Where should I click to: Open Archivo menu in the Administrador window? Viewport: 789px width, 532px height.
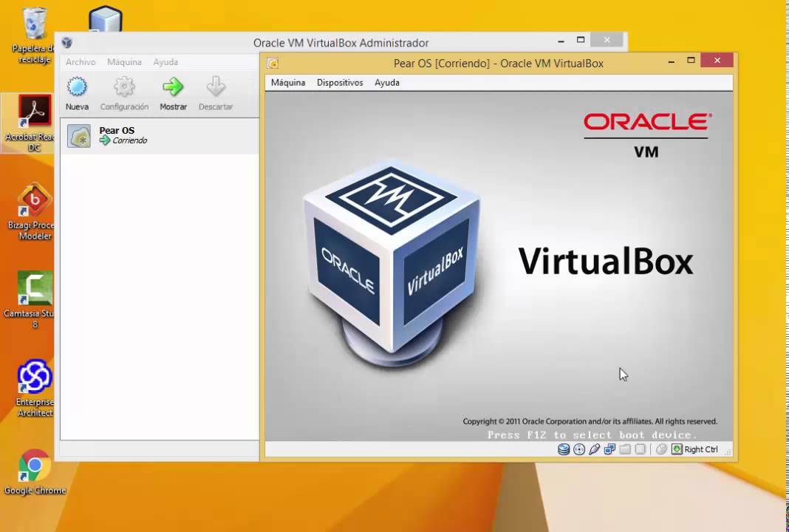(x=81, y=62)
